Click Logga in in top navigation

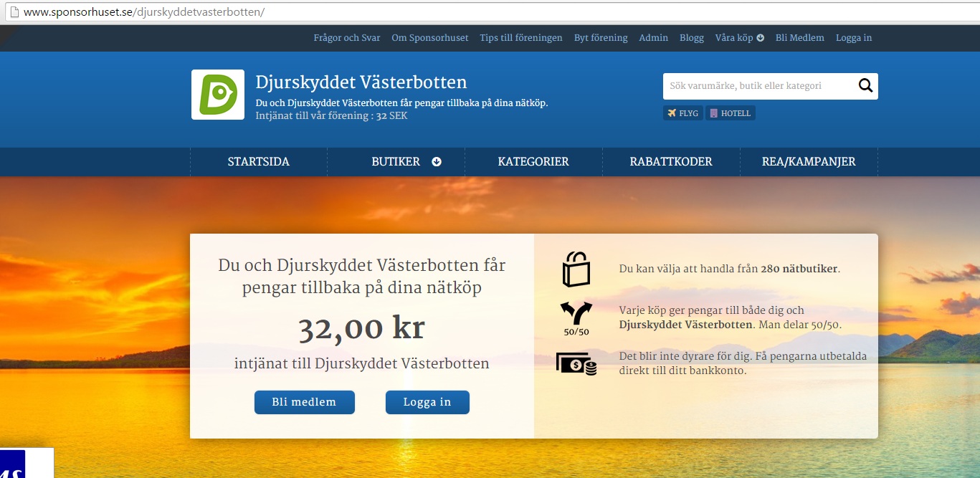point(854,38)
